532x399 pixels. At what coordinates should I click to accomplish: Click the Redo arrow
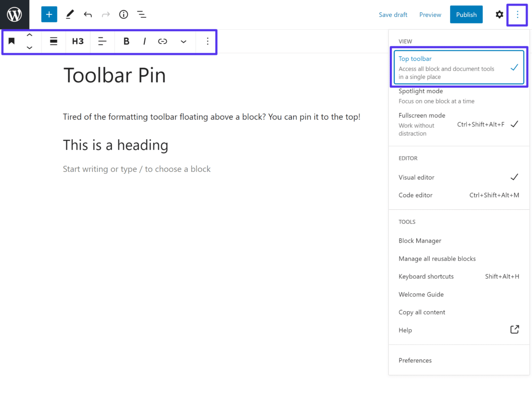click(105, 14)
